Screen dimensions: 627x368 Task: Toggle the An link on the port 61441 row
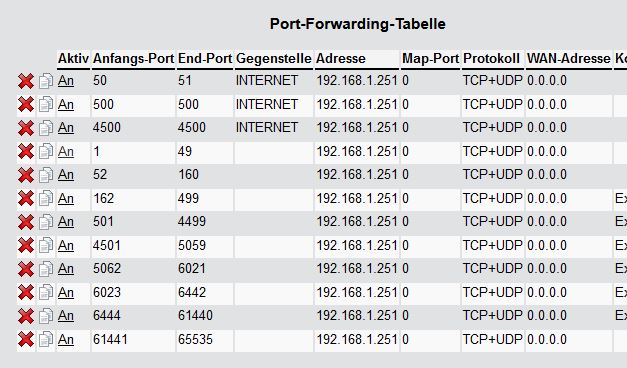pyautogui.click(x=66, y=340)
